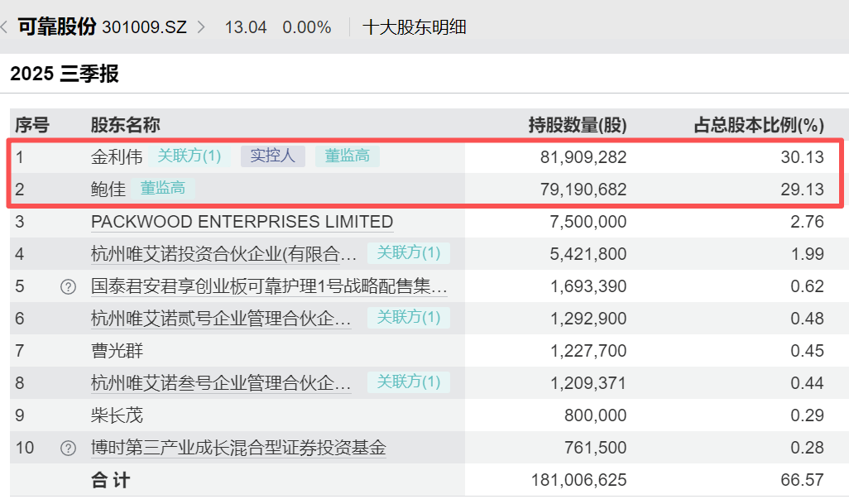Viewport: 849px width, 504px height.
Task: Select shareholder name 金利伟
Action: 117,157
